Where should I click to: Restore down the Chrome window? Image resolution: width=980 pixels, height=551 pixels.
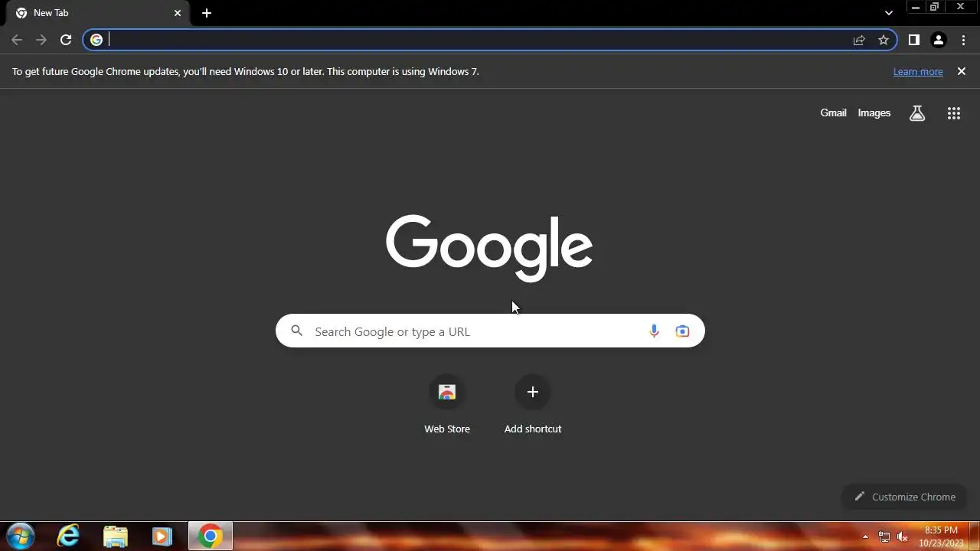(934, 7)
